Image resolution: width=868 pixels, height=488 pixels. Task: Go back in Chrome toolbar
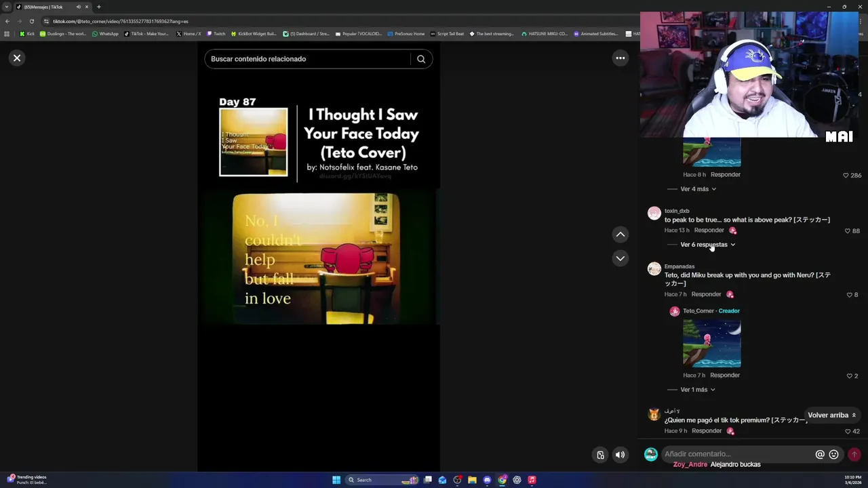[7, 21]
